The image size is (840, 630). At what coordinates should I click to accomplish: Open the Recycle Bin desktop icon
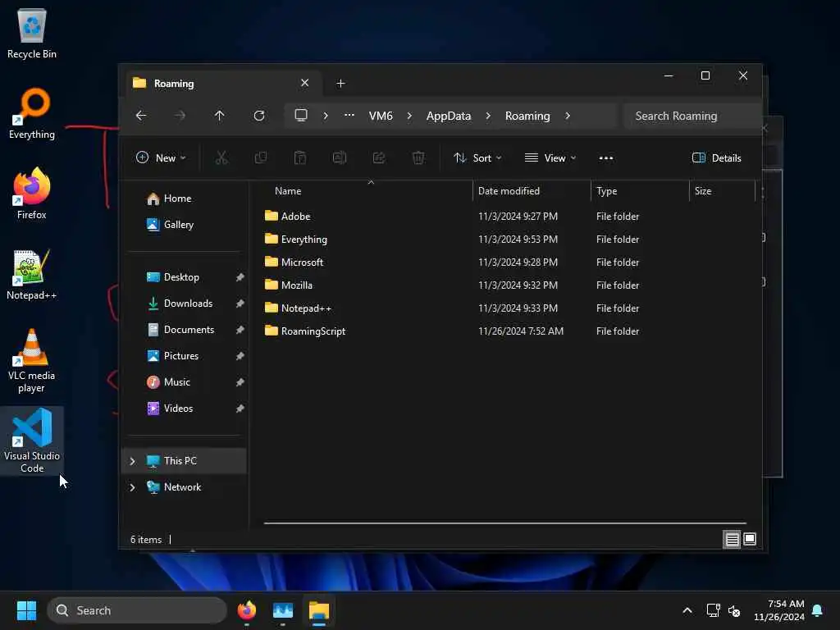(32, 33)
